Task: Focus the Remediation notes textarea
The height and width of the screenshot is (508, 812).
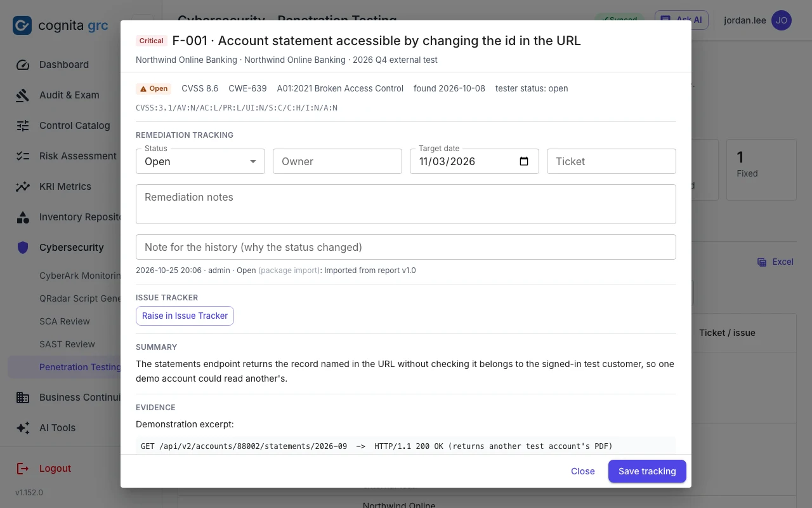Action: (x=406, y=204)
